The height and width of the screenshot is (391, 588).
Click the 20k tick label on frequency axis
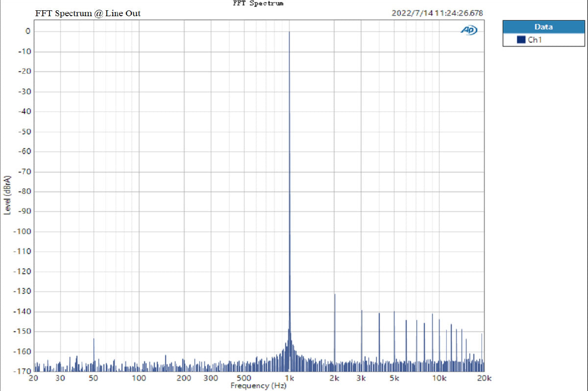coord(484,378)
